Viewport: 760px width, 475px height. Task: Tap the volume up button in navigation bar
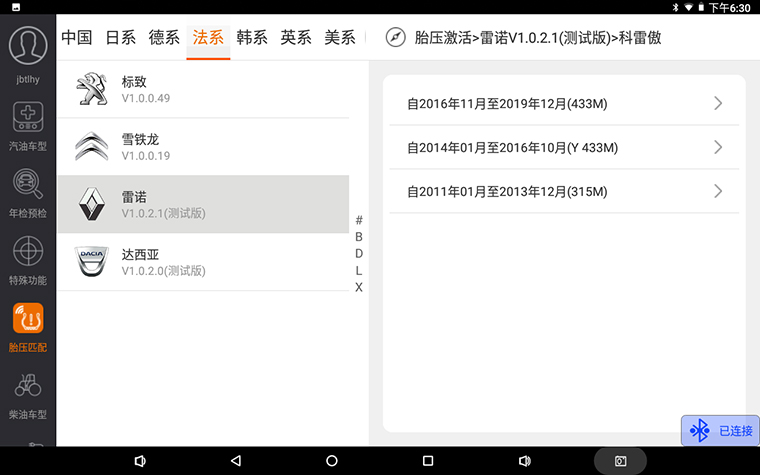(x=524, y=460)
